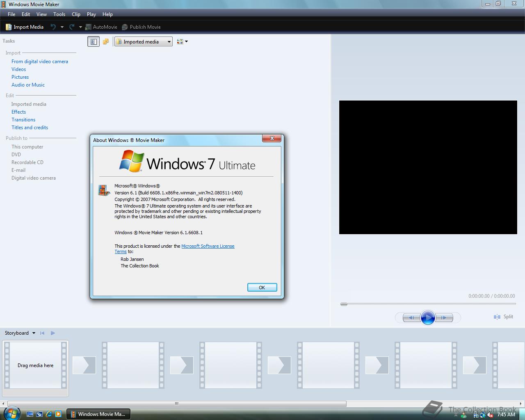Image resolution: width=525 pixels, height=420 pixels.
Task: Open the Views thumbnail options dropdown
Action: 182,41
